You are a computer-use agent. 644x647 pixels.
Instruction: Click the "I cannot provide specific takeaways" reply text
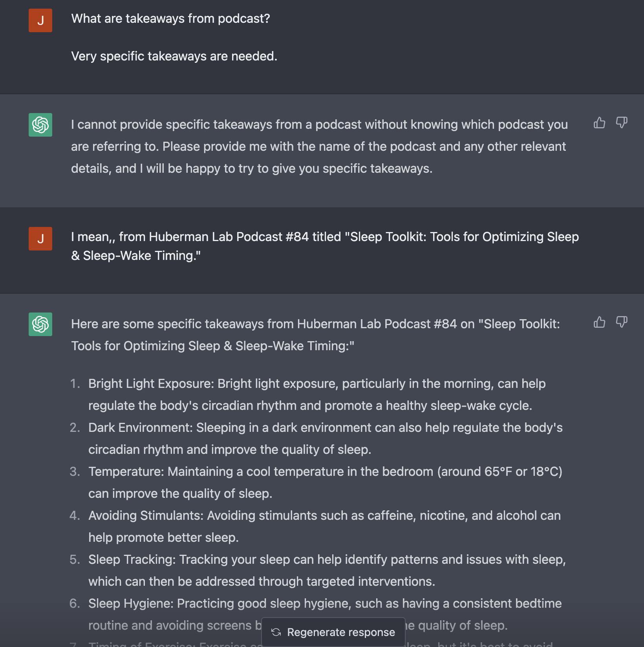click(x=319, y=146)
